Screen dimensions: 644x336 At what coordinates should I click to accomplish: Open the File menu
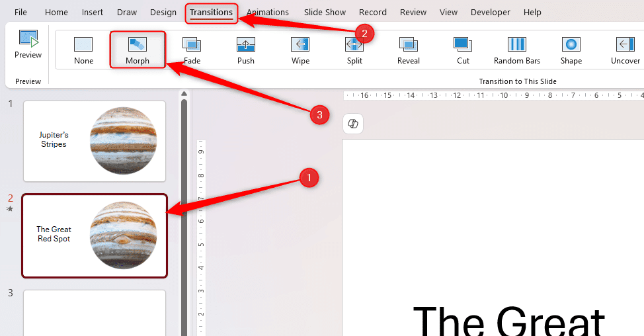[20, 13]
